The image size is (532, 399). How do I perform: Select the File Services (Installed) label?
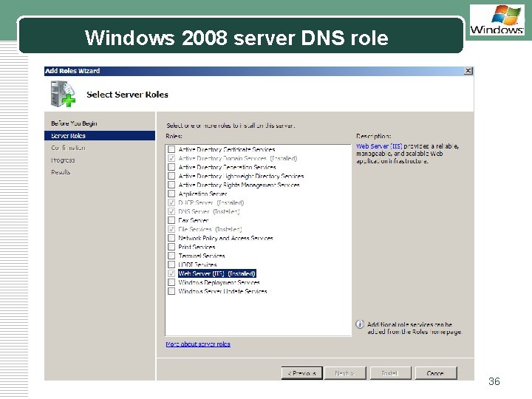[x=210, y=229]
